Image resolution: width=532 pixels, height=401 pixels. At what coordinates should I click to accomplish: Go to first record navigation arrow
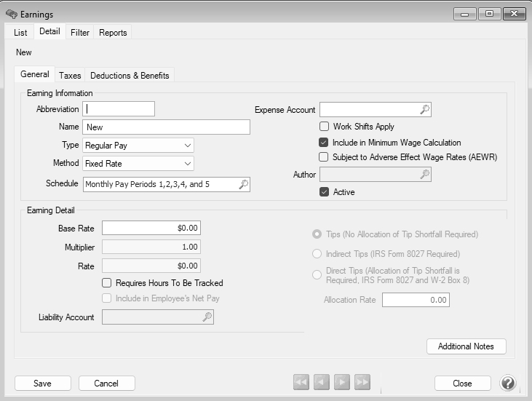tap(301, 383)
